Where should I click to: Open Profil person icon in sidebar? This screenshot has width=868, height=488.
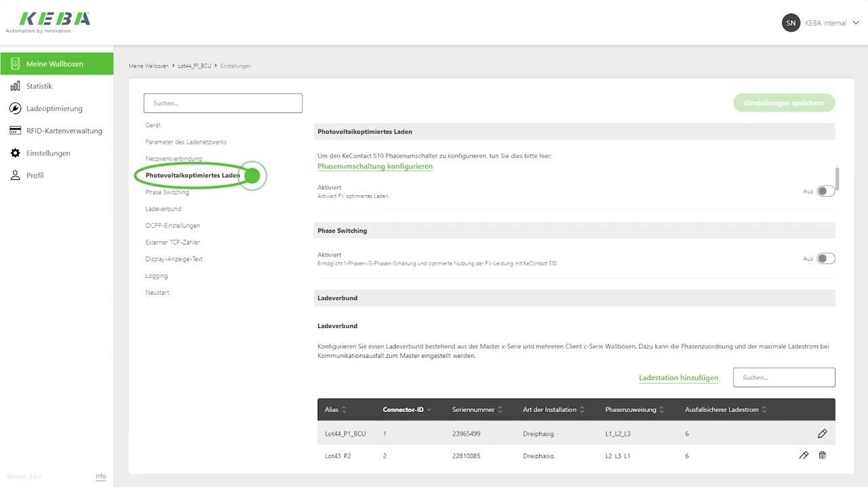(x=15, y=176)
